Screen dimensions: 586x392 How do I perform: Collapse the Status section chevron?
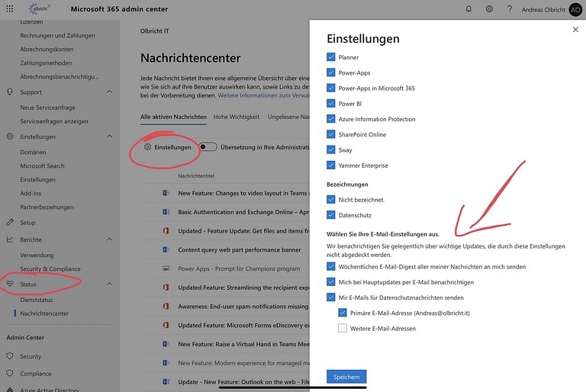point(110,284)
